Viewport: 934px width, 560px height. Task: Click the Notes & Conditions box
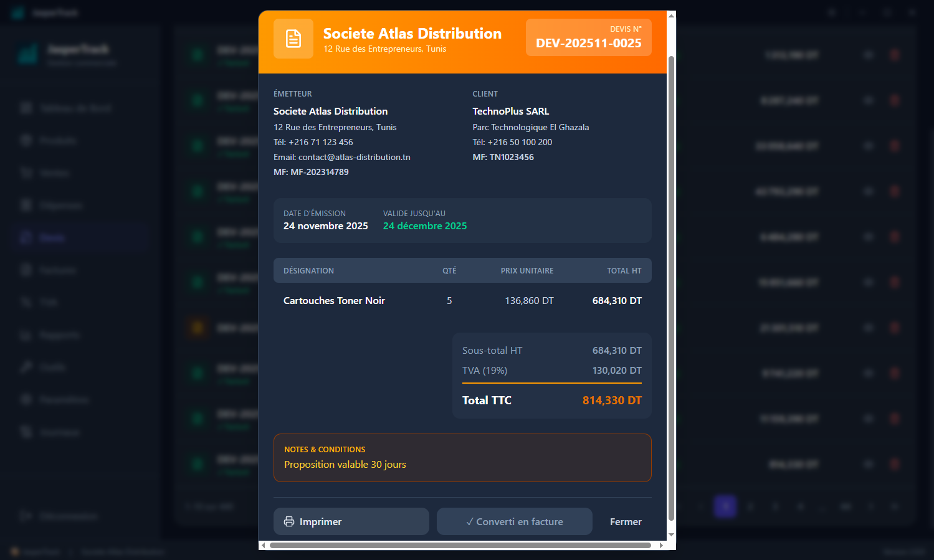pos(462,458)
